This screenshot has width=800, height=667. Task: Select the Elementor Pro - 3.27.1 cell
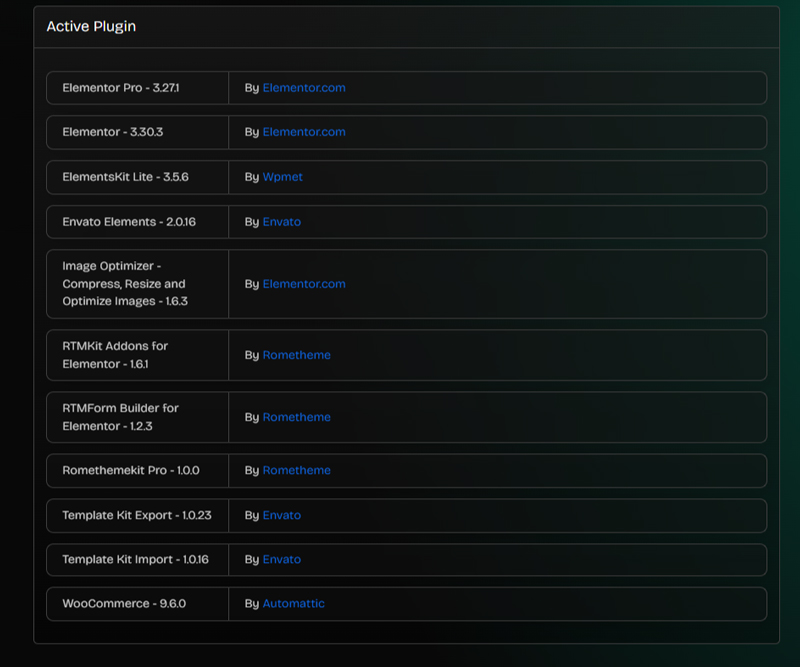click(137, 88)
